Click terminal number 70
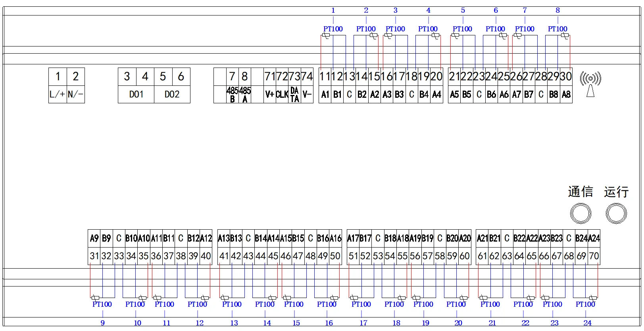644x331 pixels. [594, 256]
